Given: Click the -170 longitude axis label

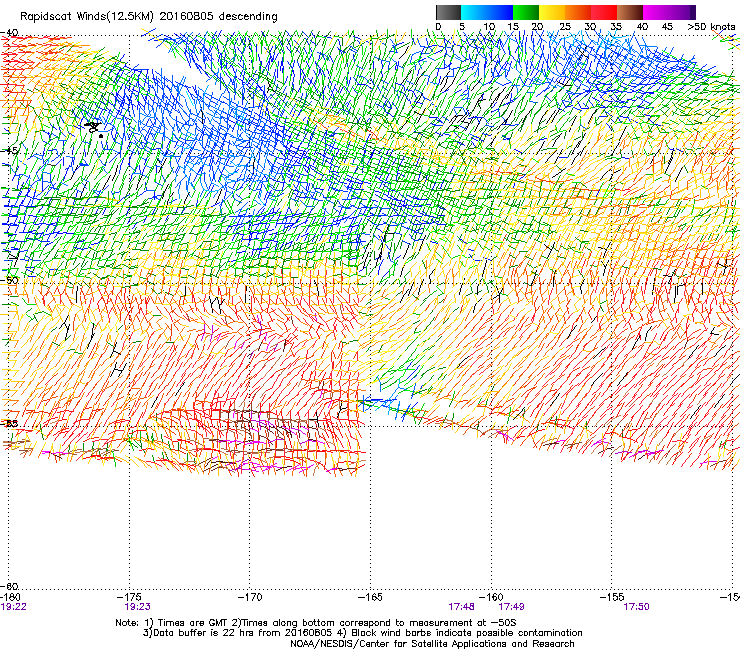Looking at the screenshot, I should [250, 598].
